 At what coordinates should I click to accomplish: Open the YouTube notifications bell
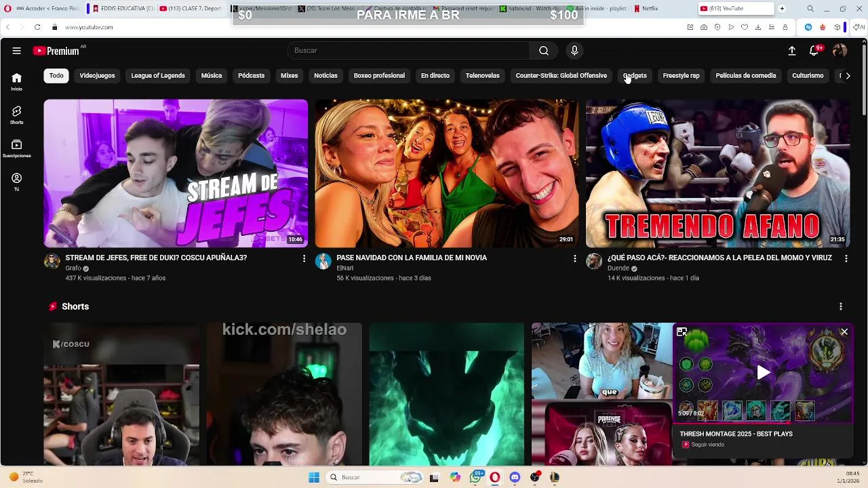814,51
